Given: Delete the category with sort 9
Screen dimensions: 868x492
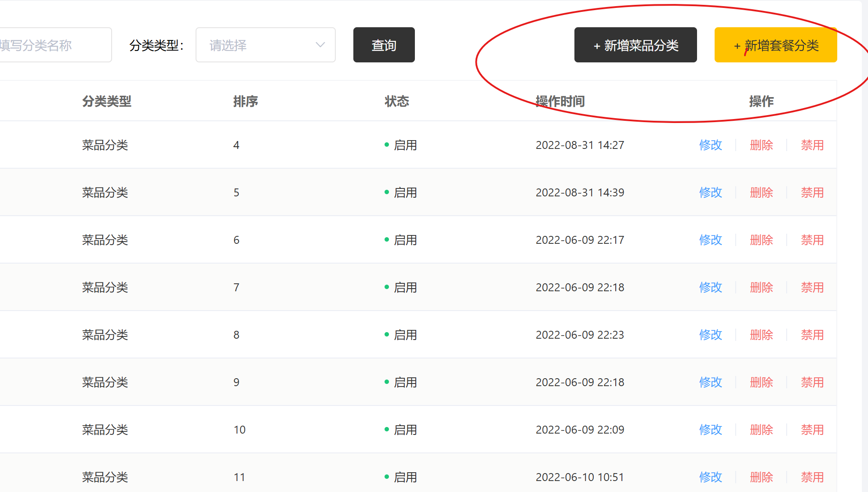Looking at the screenshot, I should (x=761, y=382).
